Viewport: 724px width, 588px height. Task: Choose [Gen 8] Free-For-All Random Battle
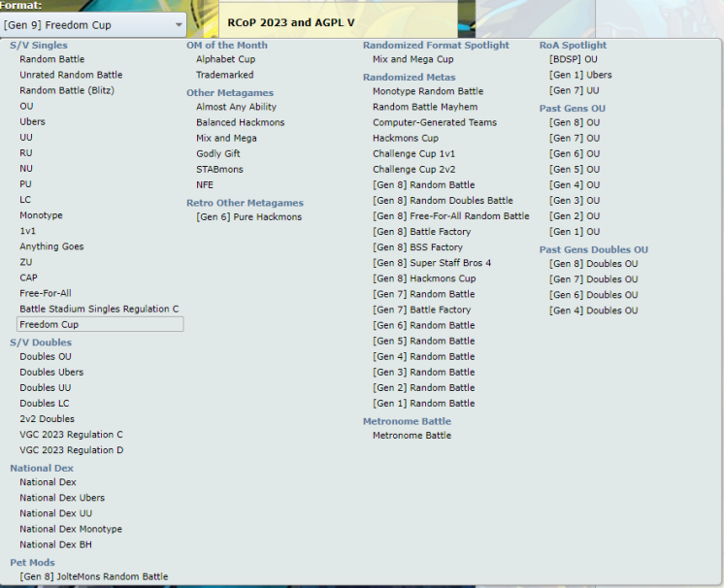pos(450,216)
